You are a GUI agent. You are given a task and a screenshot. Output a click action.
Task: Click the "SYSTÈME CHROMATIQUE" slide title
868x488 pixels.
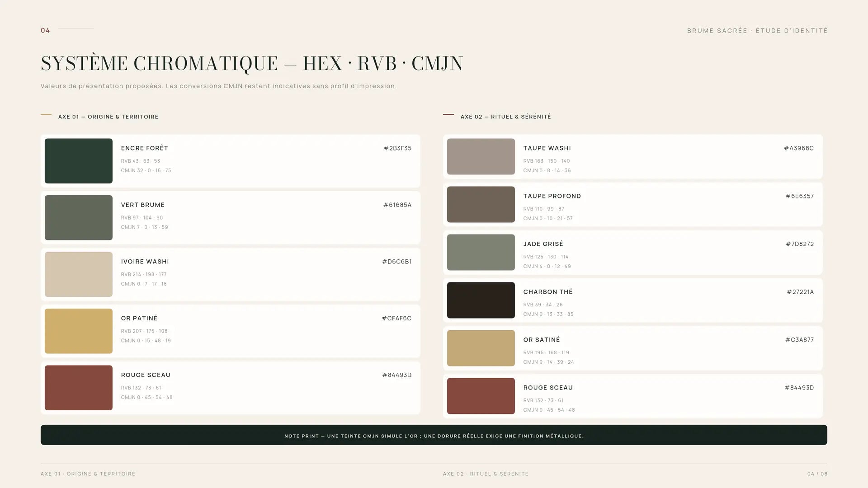(x=252, y=64)
